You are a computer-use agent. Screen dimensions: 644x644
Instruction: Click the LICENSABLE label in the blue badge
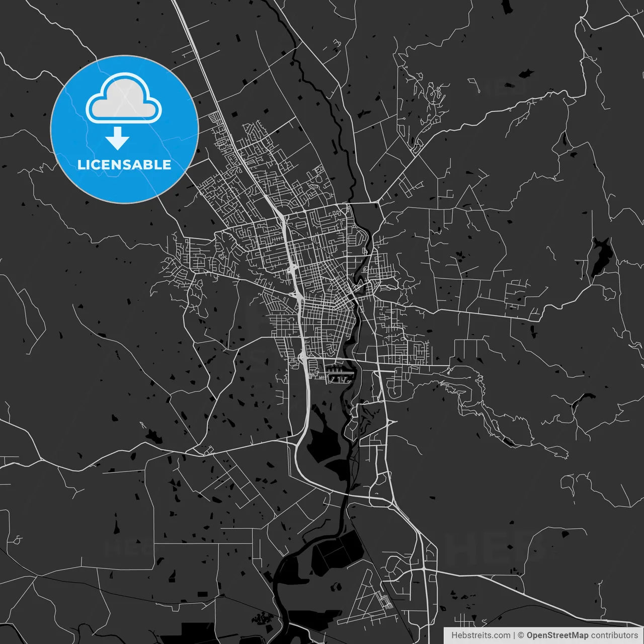click(x=124, y=165)
